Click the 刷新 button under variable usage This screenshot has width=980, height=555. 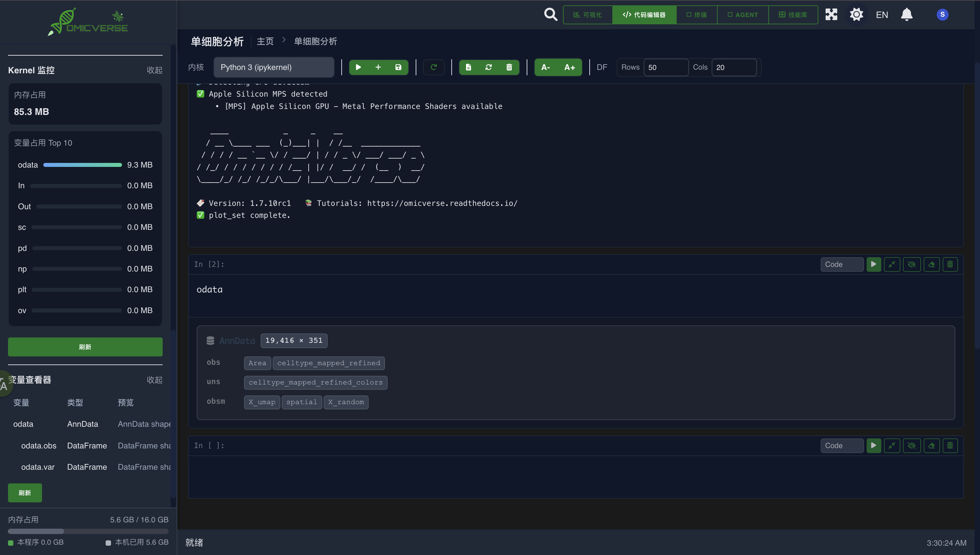click(x=85, y=347)
